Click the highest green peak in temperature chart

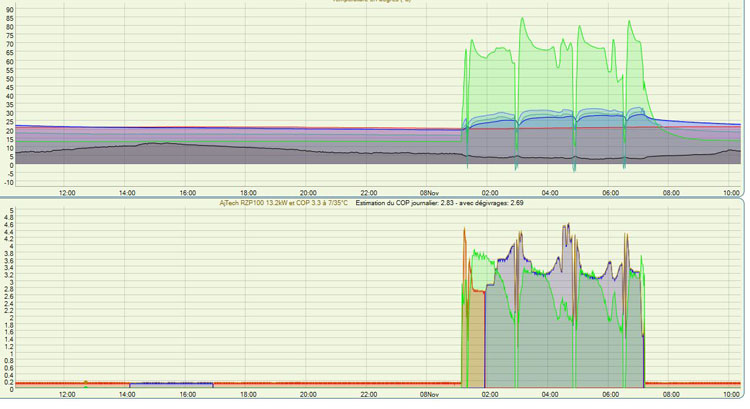[522, 18]
